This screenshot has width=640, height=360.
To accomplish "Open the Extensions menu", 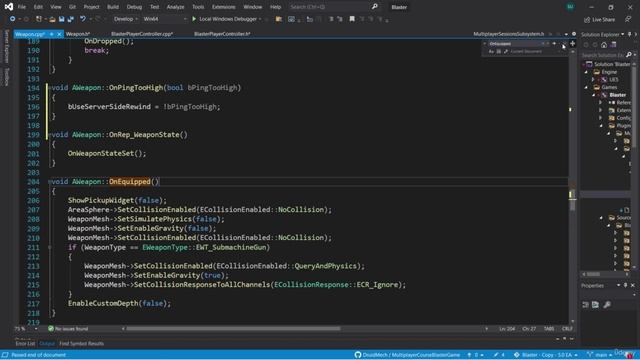I will click(x=223, y=7).
